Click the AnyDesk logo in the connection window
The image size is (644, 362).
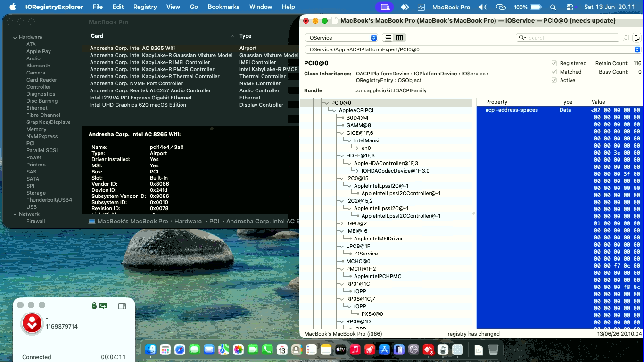pyautogui.click(x=32, y=323)
